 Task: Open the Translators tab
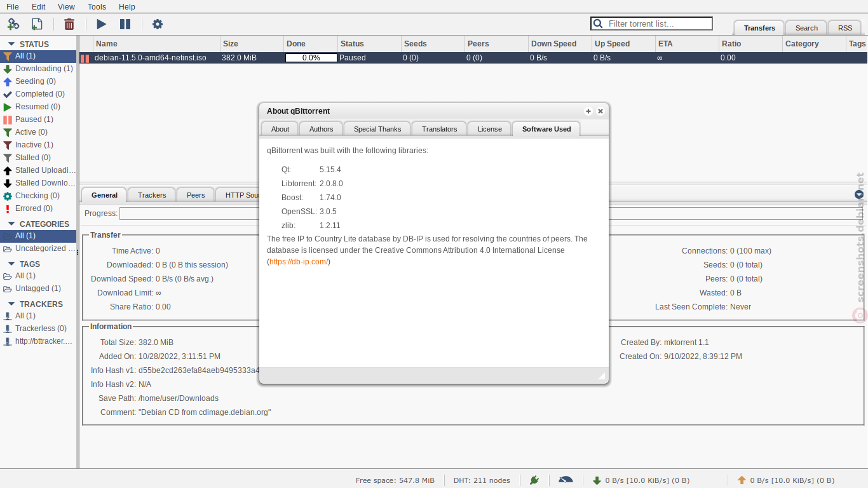(439, 129)
